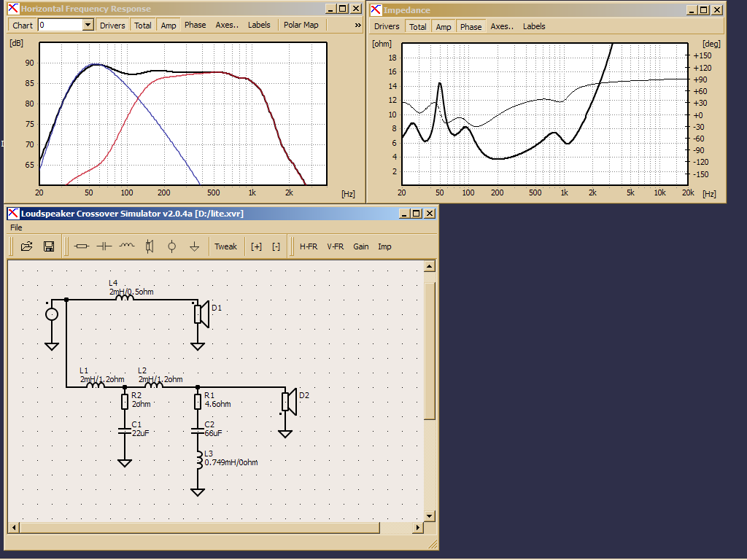The image size is (747, 560).
Task: Click the Chart value input field
Action: pyautogui.click(x=61, y=25)
